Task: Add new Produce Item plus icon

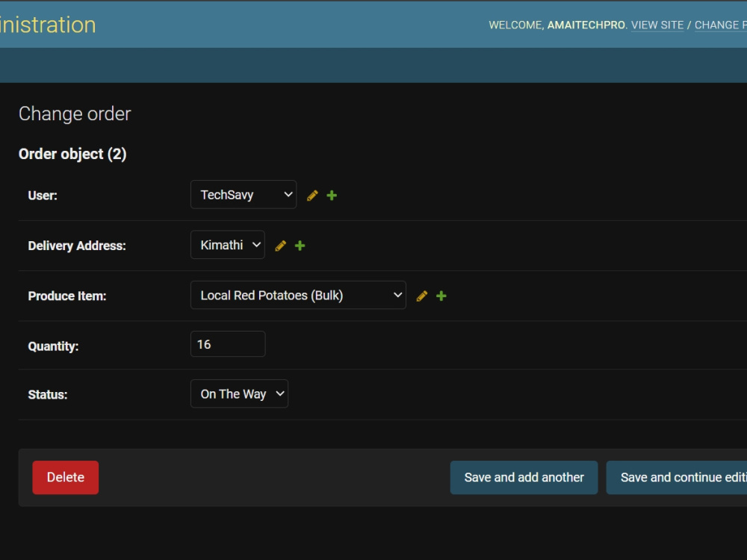Action: [x=441, y=296]
